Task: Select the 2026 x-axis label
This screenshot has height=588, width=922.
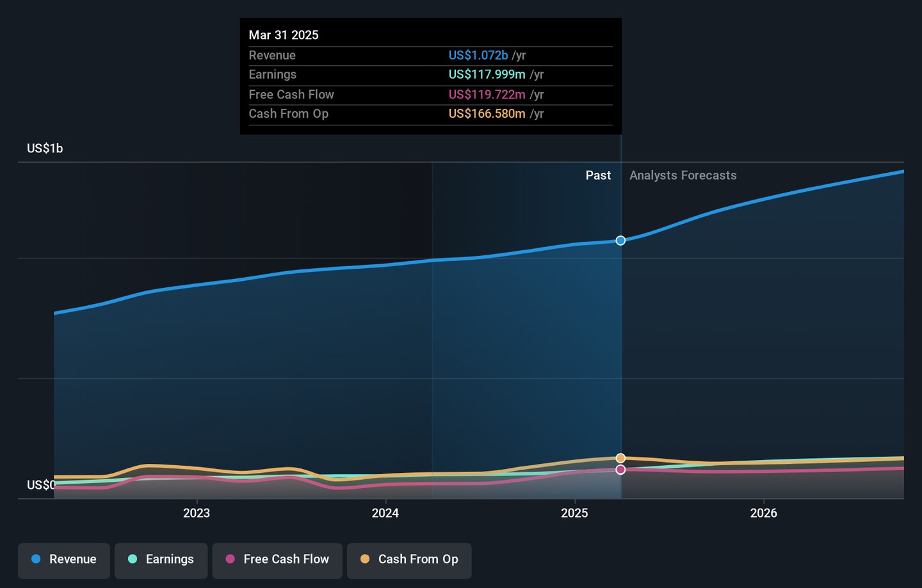Action: pos(763,513)
